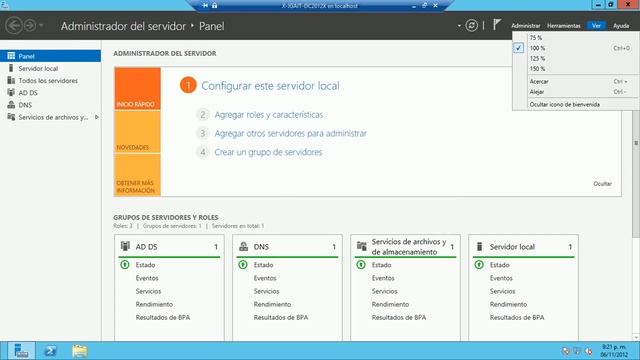Open Rendimiento in Servicios de archivos tile
Image resolution: width=640 pixels, height=360 pixels.
pos(390,304)
